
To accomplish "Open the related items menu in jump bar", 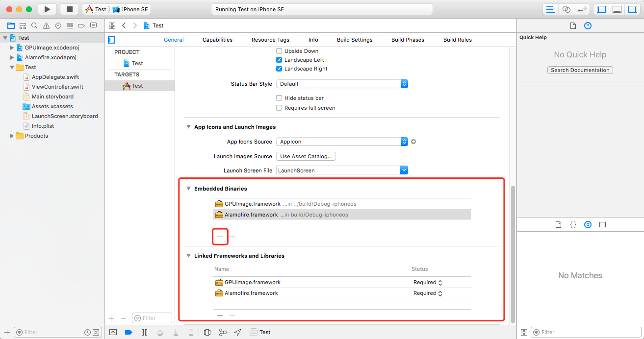I will 112,25.
